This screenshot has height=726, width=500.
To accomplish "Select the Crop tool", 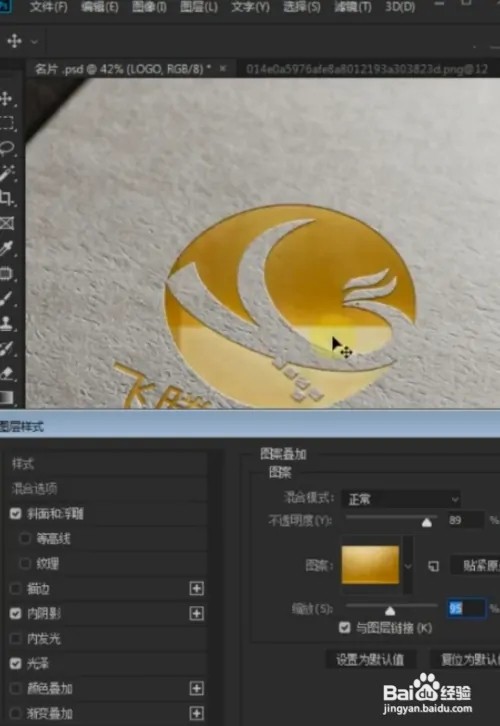I will coord(6,198).
